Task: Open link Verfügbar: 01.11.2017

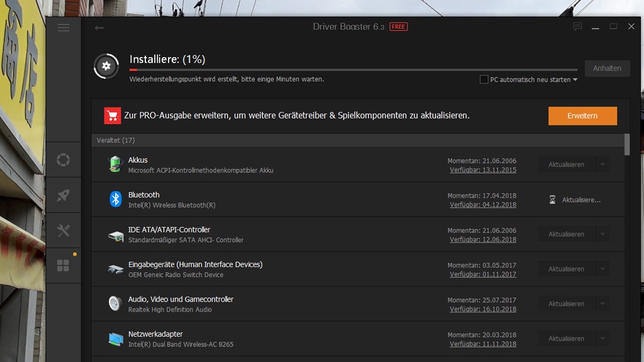Action: tap(483, 275)
